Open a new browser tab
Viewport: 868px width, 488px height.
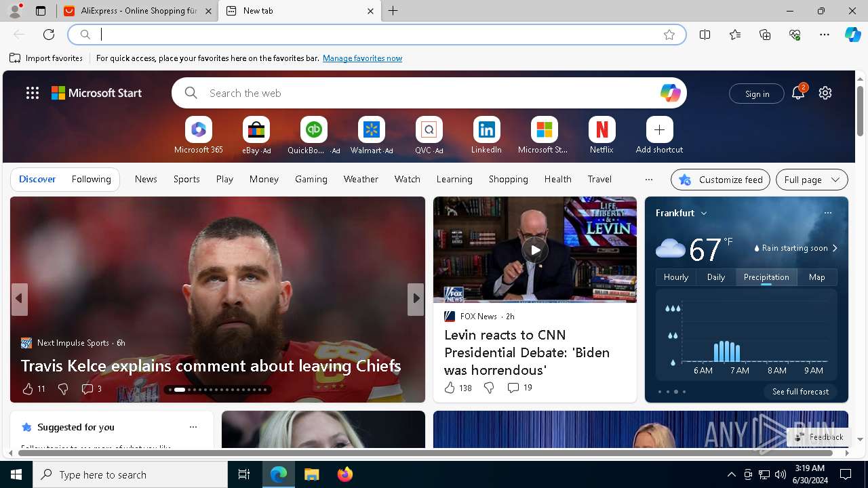[393, 11]
